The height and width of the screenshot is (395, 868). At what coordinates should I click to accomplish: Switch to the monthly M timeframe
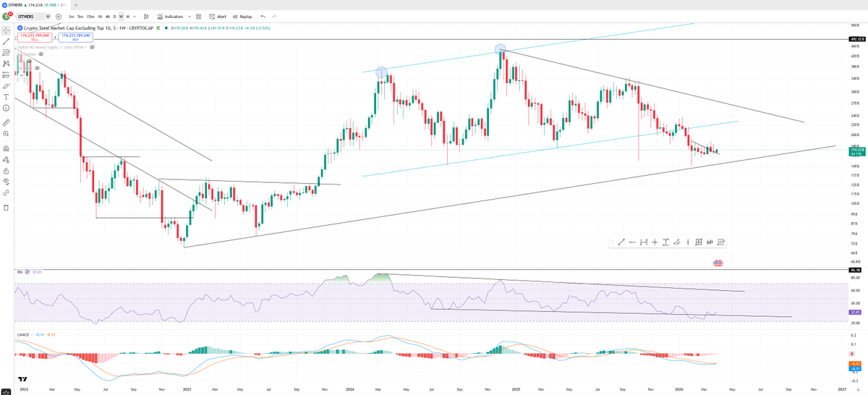127,16
